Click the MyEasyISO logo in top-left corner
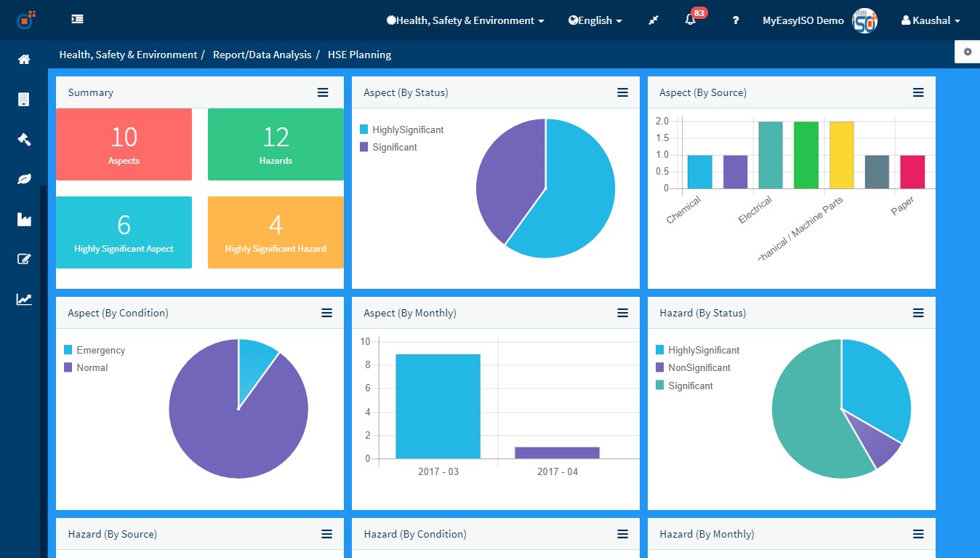This screenshot has height=558, width=980. point(26,20)
